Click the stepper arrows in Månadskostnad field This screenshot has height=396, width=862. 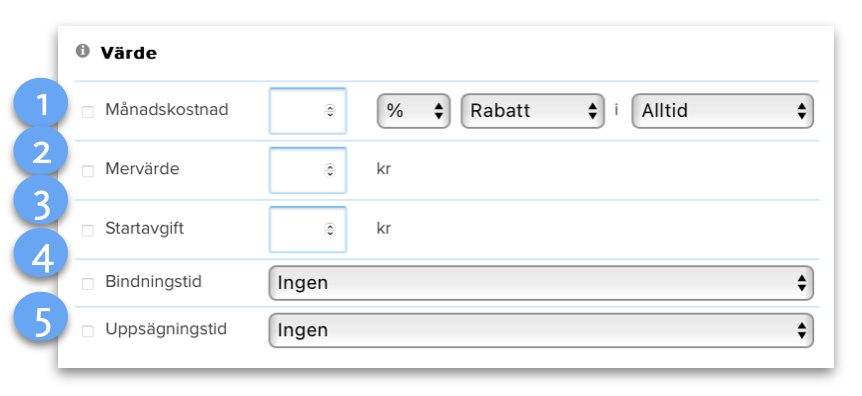click(330, 111)
